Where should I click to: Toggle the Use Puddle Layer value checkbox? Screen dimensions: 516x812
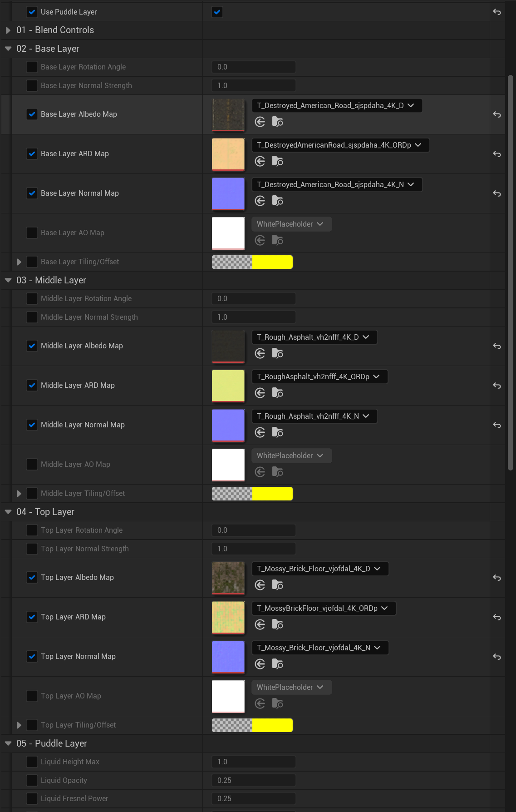(217, 12)
